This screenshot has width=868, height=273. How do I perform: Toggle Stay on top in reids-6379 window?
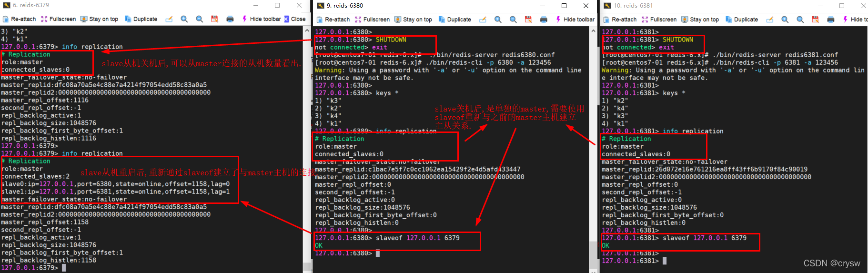(99, 19)
